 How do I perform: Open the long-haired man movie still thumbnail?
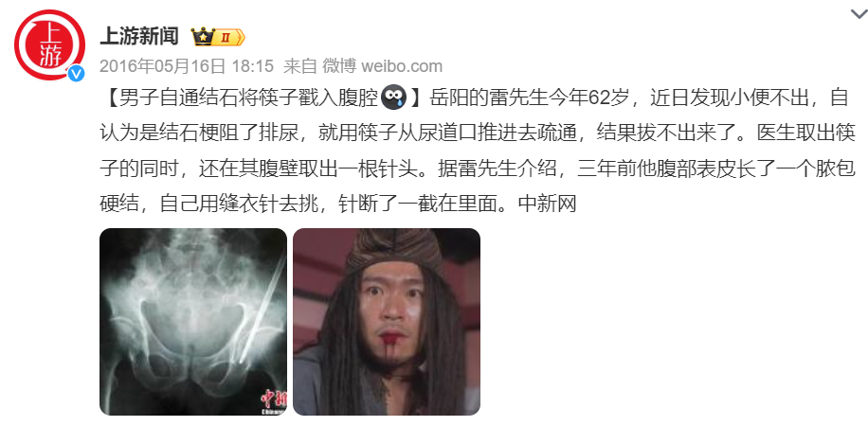coord(387,322)
